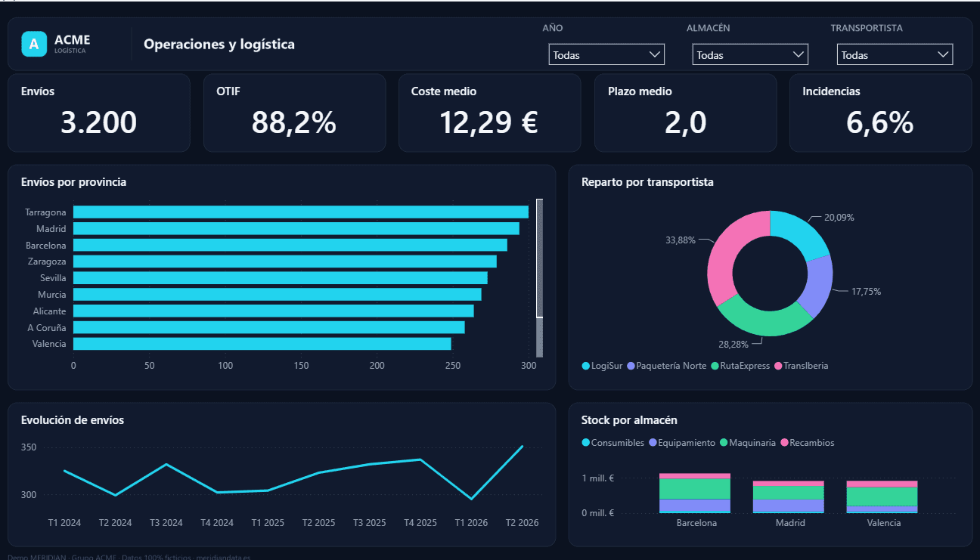Screen dimensions: 980x560
Task: Click the Envíos por provincia chart title
Action: 74,182
